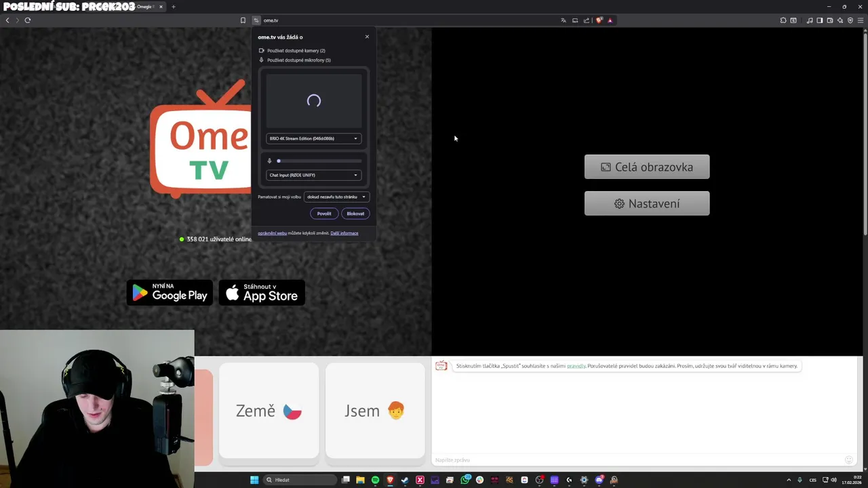Select the Země country card

pos(269,411)
